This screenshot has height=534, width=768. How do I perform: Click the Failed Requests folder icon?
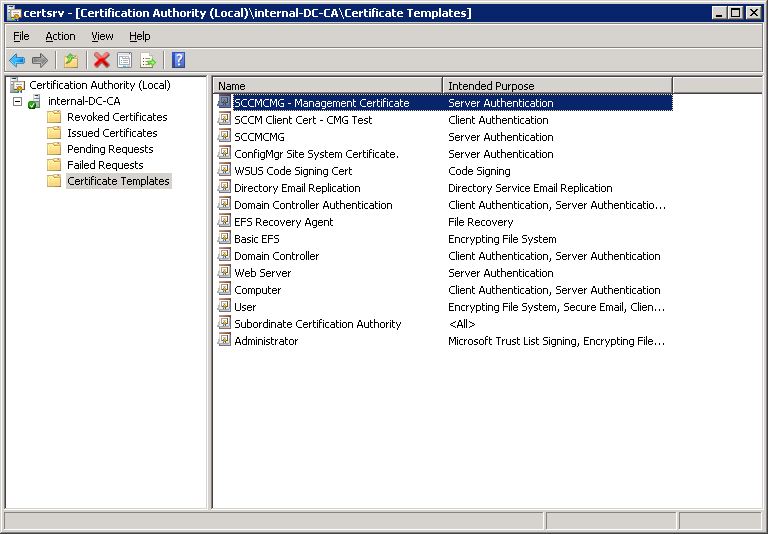[54, 165]
